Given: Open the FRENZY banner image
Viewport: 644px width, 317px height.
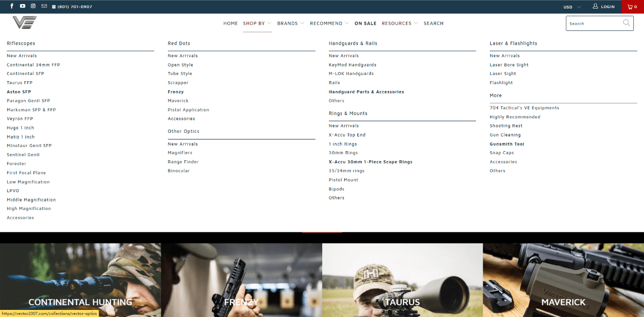Looking at the screenshot, I should pos(242,280).
